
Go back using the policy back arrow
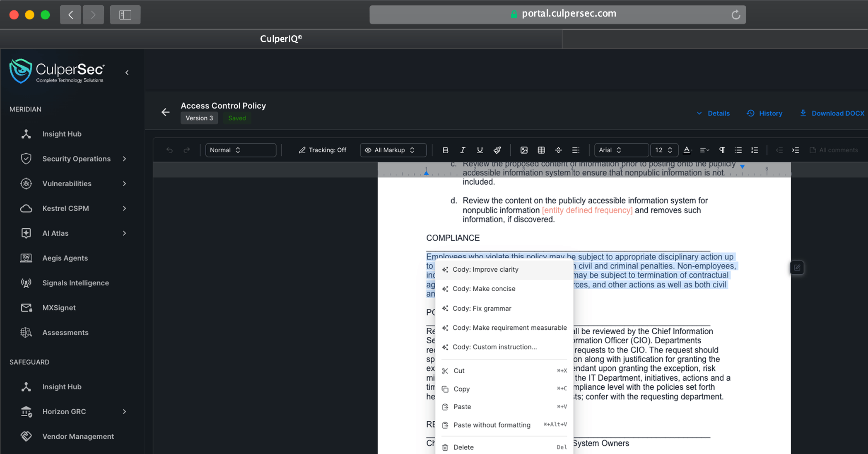pos(166,112)
